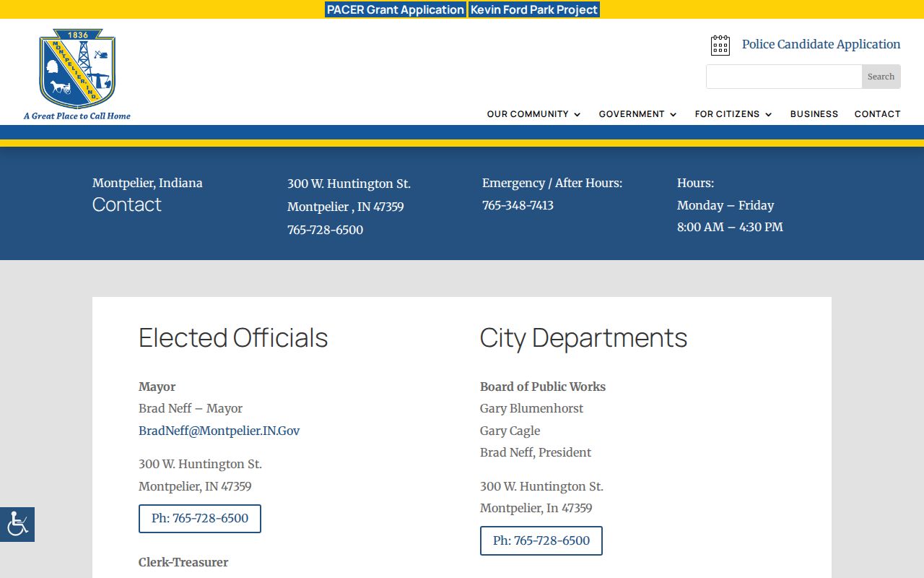This screenshot has width=924, height=578.
Task: Click the header phone number 765-728-6500
Action: [325, 230]
